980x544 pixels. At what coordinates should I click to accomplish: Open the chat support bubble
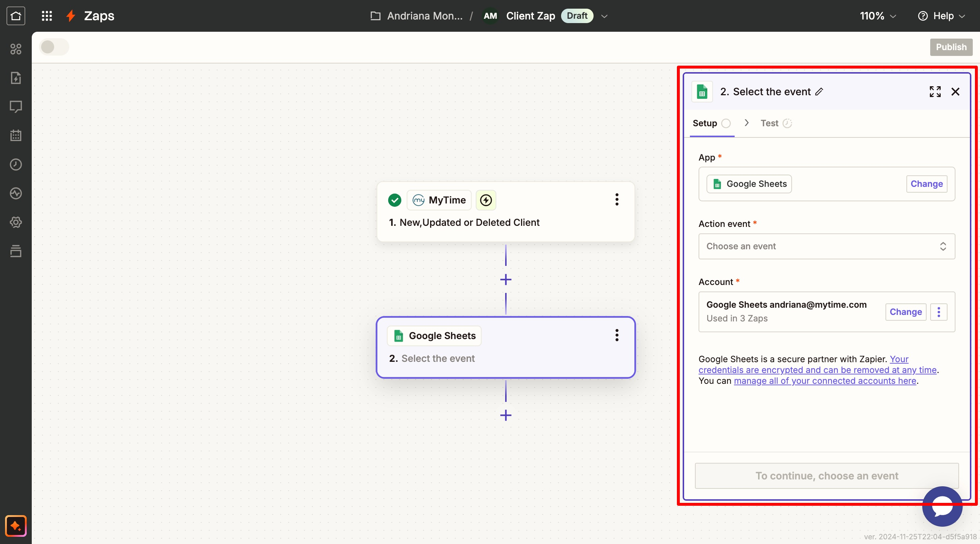942,506
